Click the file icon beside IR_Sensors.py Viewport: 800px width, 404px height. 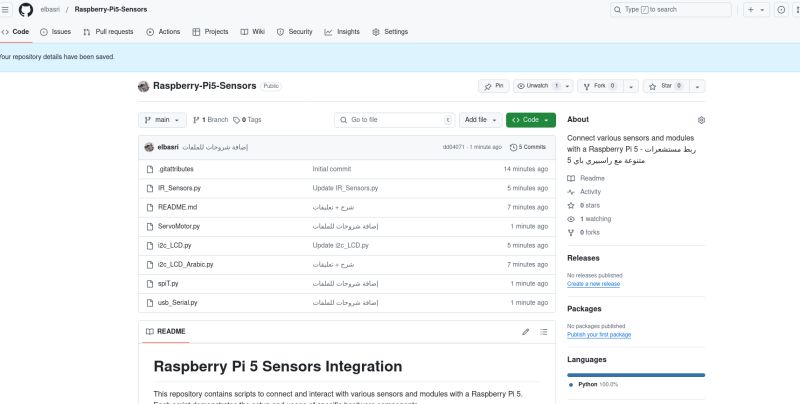(150, 188)
